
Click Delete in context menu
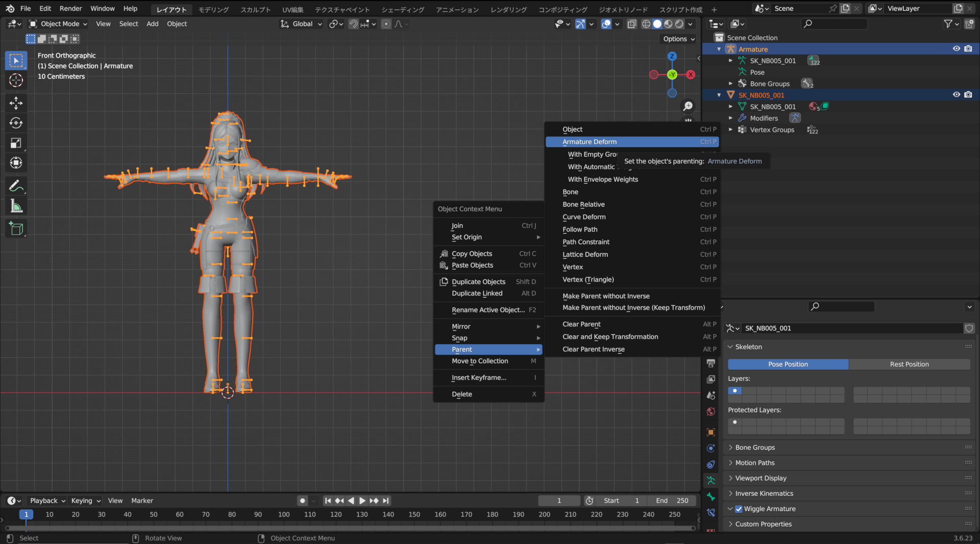489,394
